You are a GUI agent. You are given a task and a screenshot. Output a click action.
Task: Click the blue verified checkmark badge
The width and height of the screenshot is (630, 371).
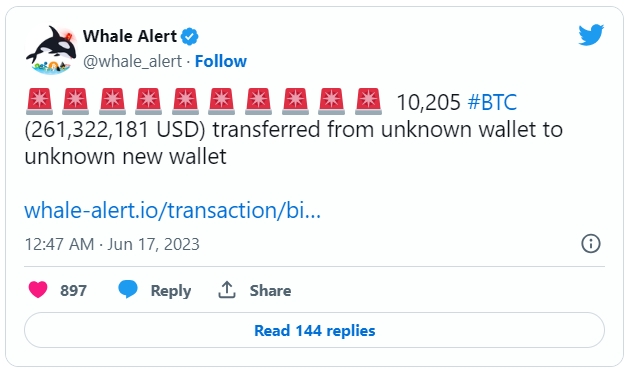(x=190, y=37)
